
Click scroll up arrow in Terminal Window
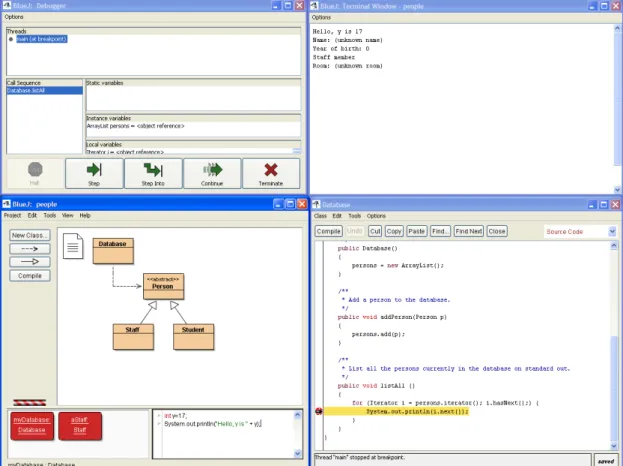[x=617, y=29]
